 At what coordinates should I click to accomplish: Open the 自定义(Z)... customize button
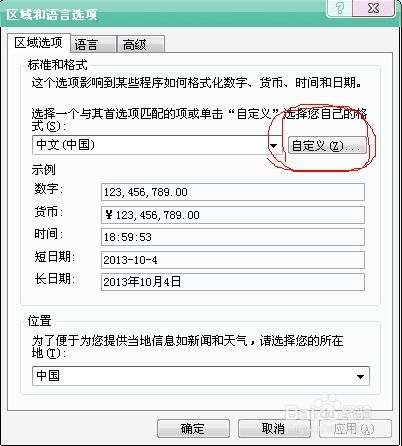(x=327, y=146)
